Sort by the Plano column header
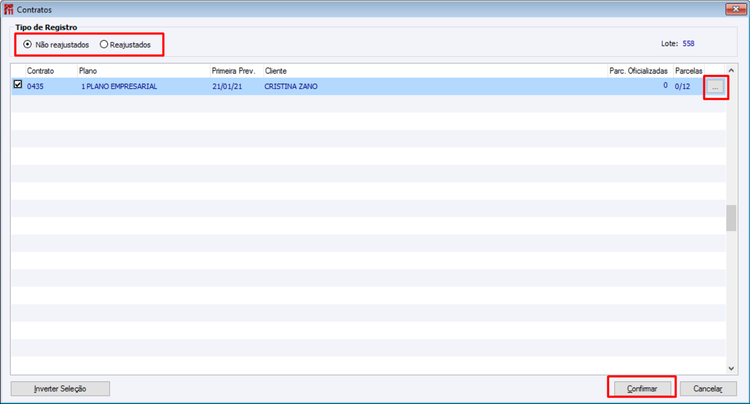This screenshot has width=750, height=404. coord(143,71)
